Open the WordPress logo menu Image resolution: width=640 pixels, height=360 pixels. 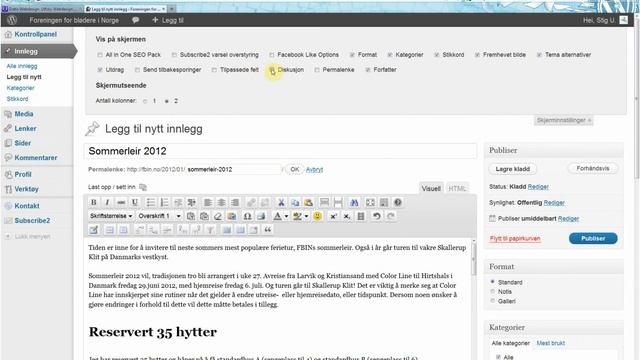point(12,20)
